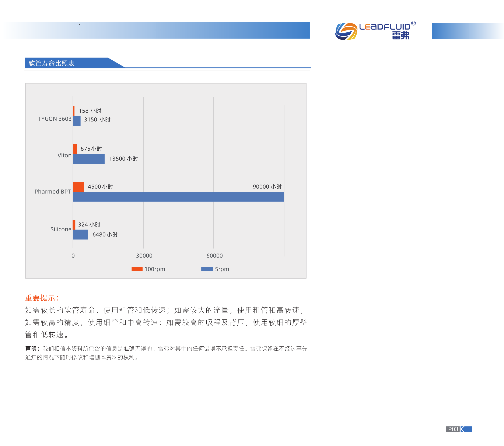
Task: Click the 13500 小时 data label
Action: tap(123, 159)
